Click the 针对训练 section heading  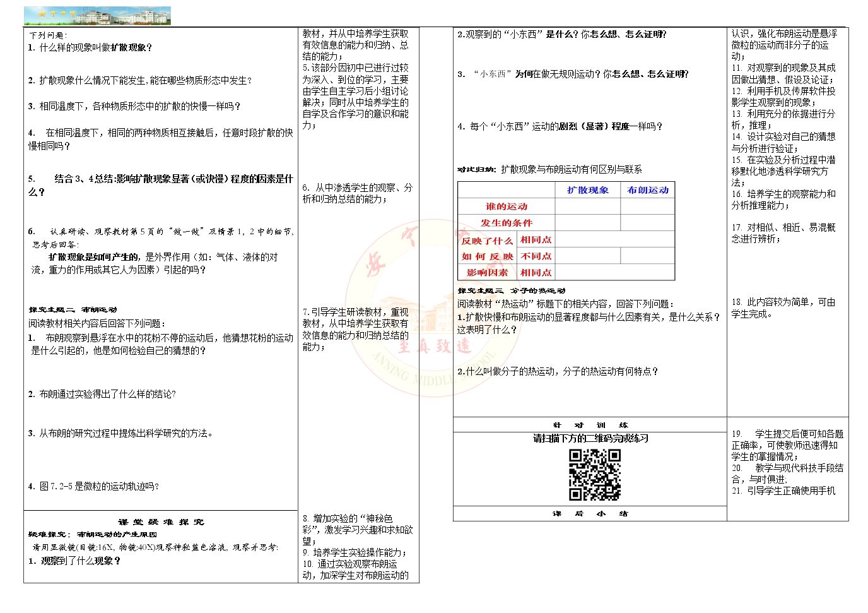590,426
